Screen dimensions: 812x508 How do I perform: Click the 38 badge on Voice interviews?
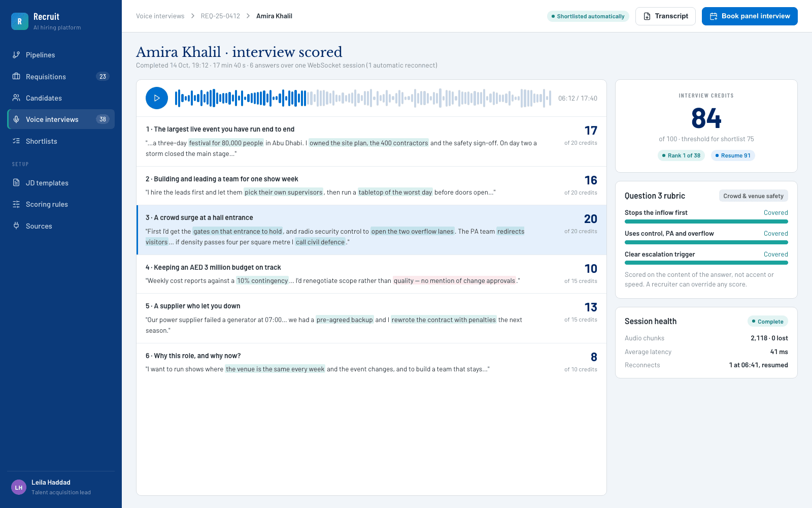pyautogui.click(x=103, y=119)
